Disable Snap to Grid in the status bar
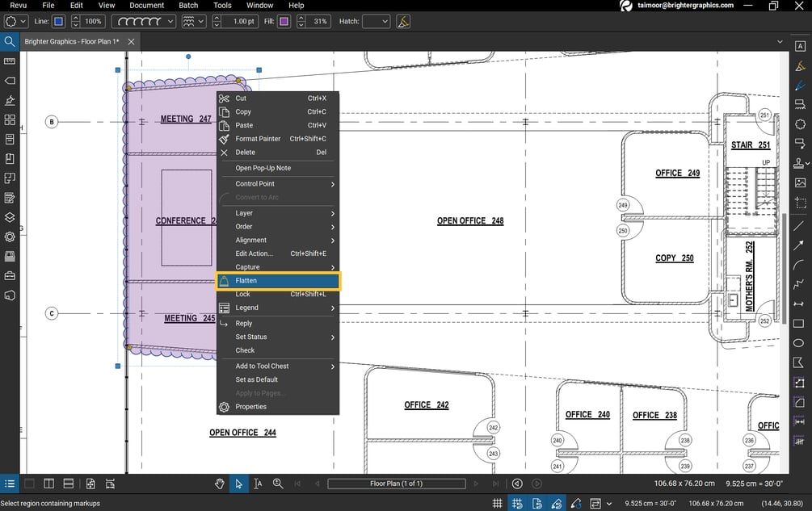812x511 pixels. coord(517,502)
